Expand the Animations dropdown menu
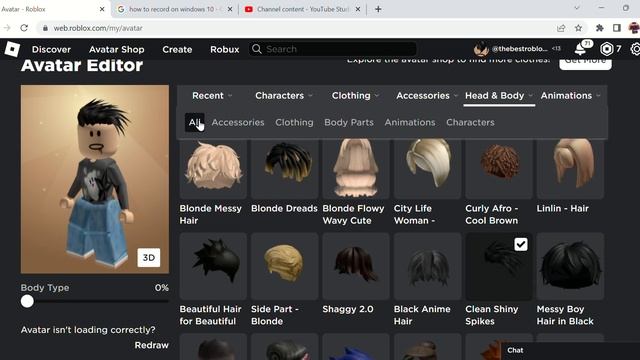 tap(571, 96)
